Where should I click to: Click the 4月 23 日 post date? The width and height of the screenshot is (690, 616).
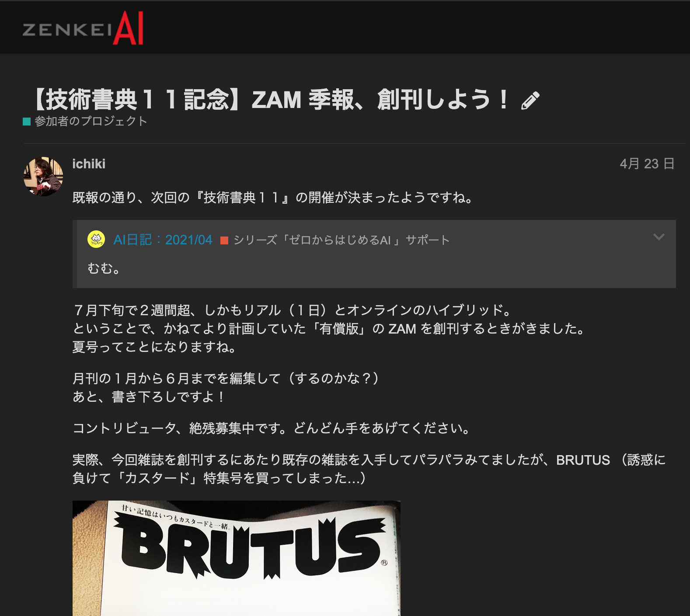(647, 164)
